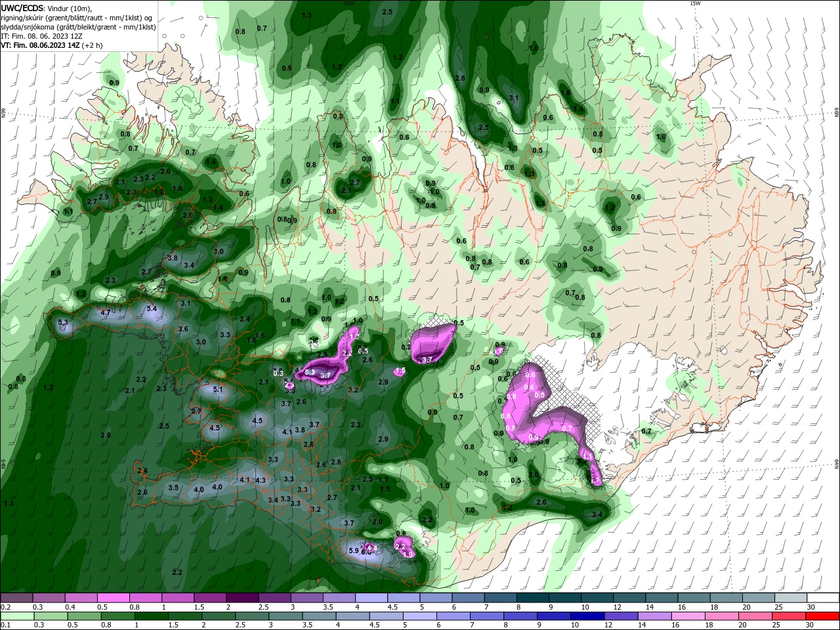Click the darkest purple swatch labeled 2 in the upper row

pyautogui.click(x=242, y=597)
